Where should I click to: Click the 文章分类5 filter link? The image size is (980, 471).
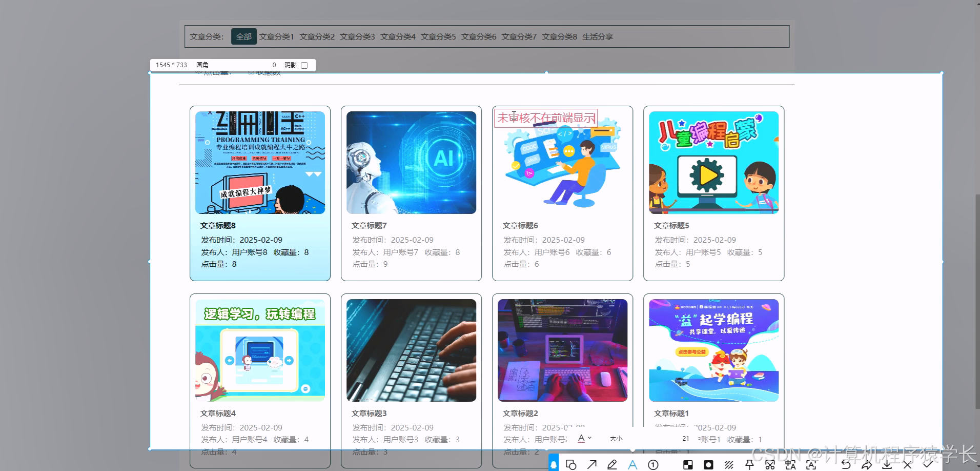[x=438, y=36]
